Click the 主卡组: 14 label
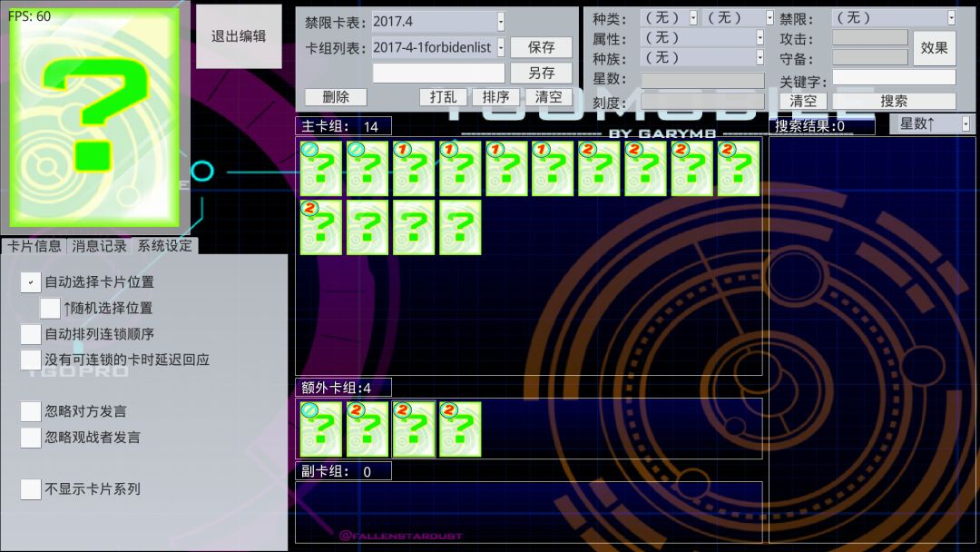Viewport: 980px width, 552px height. [344, 126]
